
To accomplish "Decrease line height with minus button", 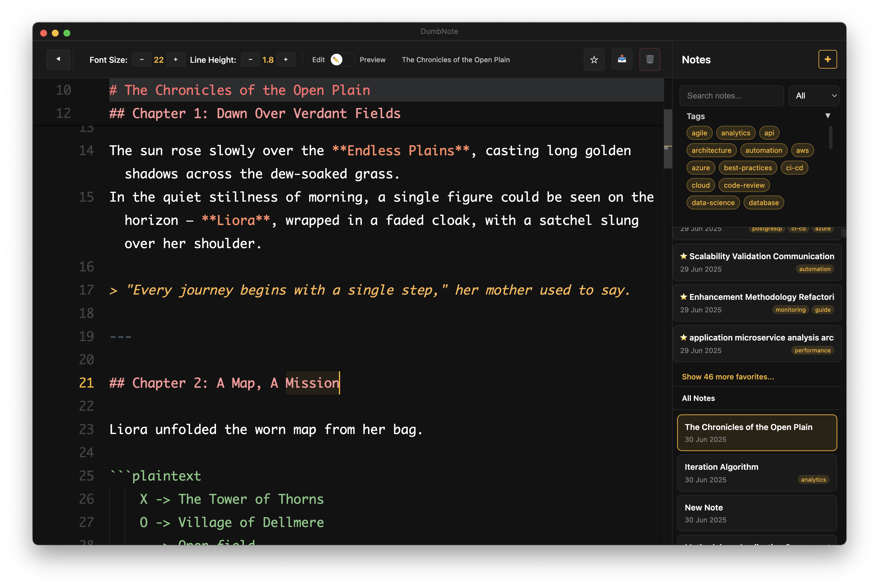I will pos(250,60).
